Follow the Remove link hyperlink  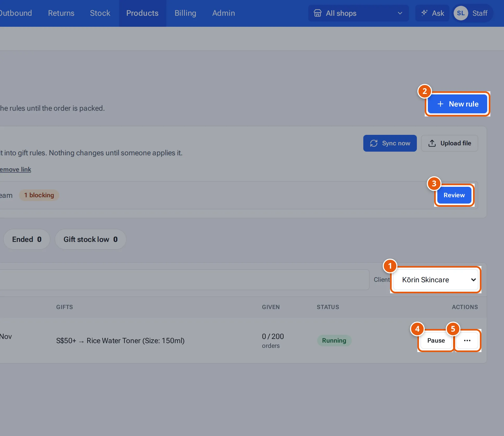click(15, 169)
